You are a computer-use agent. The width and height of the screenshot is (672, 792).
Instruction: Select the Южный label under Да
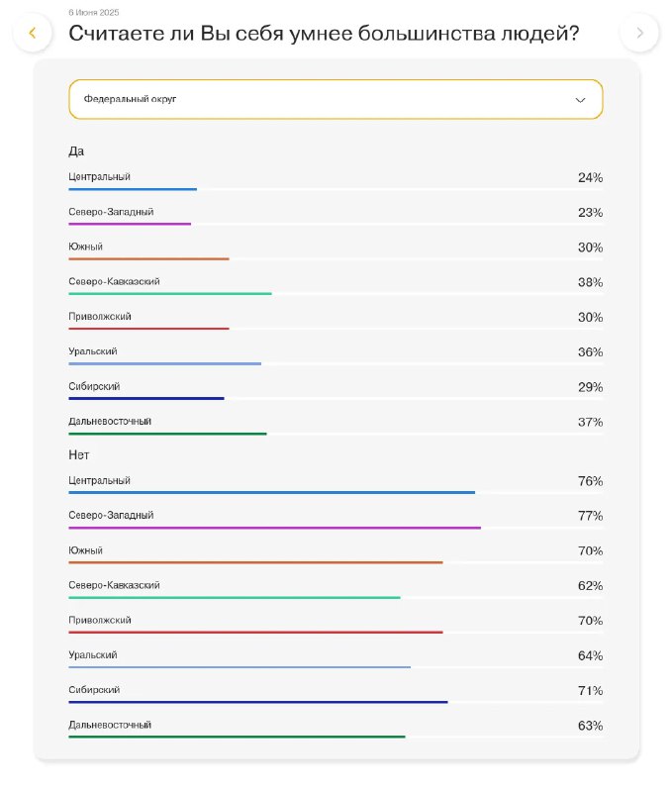(x=86, y=247)
